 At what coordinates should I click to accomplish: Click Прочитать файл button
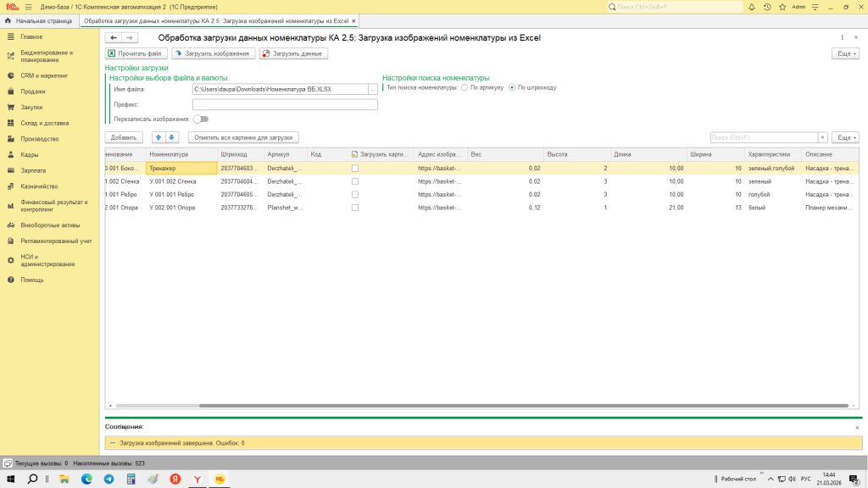136,53
